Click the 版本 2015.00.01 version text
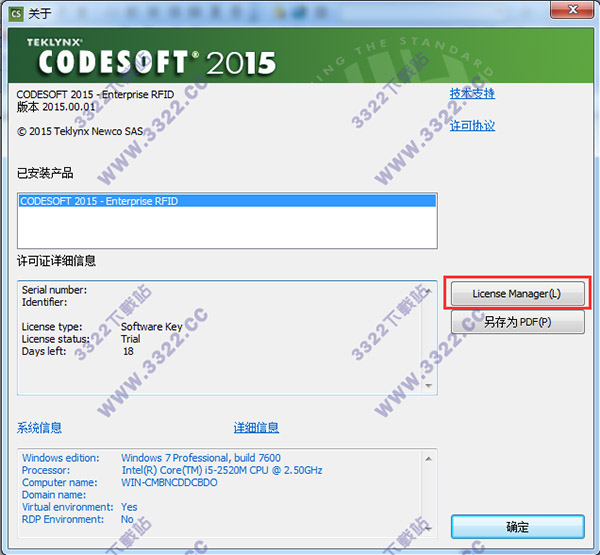Viewport: 600px width, 555px height. [x=56, y=107]
